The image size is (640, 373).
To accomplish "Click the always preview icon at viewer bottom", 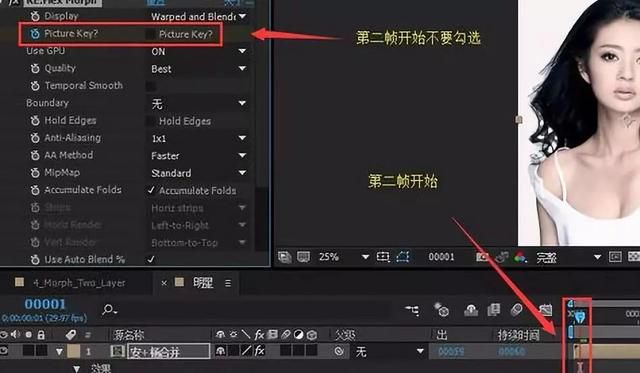I will point(284,257).
